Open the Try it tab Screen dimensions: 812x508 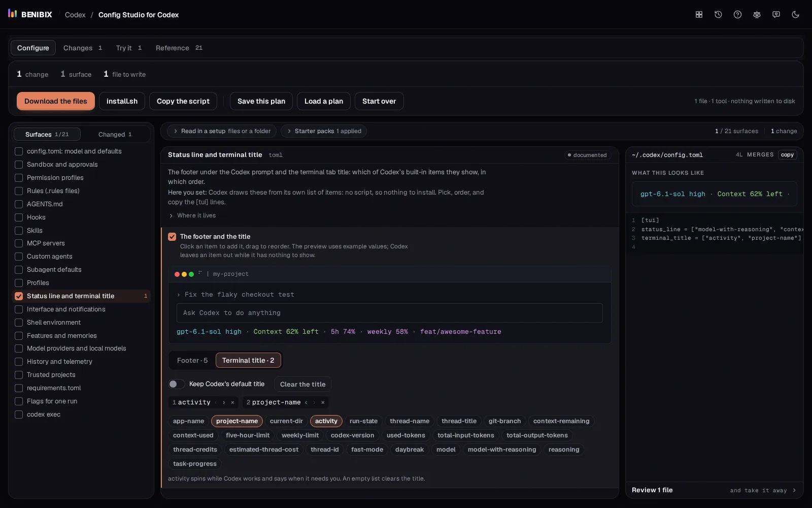pos(129,48)
